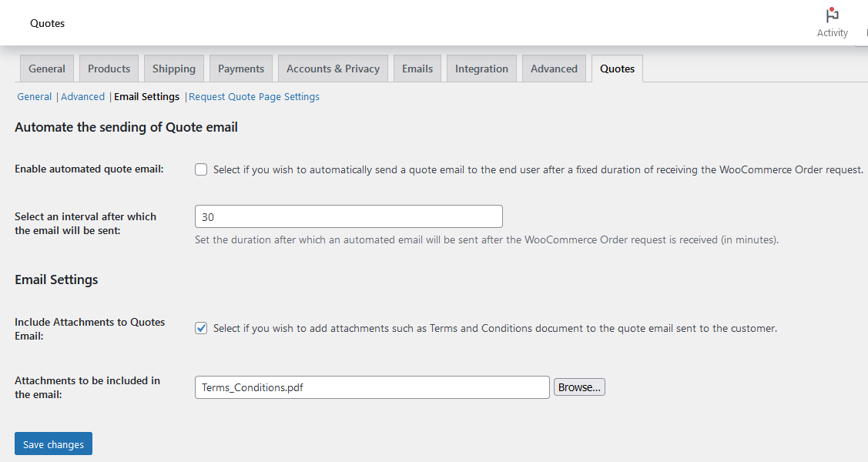Select the Payments tab
The image size is (868, 462).
pyautogui.click(x=240, y=69)
